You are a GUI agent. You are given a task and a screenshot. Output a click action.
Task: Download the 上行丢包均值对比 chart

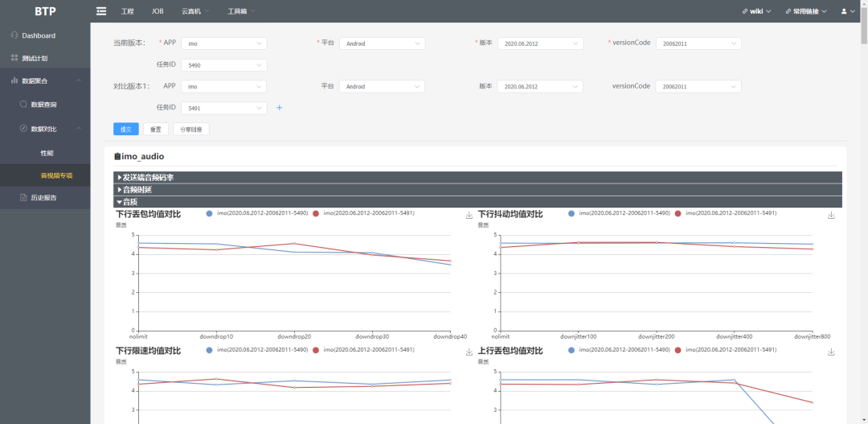pos(831,352)
